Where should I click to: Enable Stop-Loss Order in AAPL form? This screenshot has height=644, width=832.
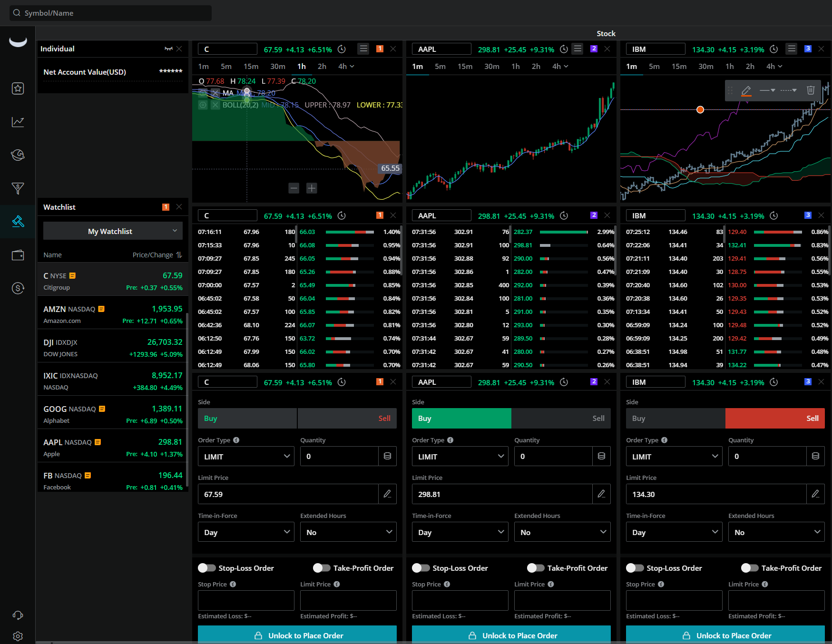421,568
